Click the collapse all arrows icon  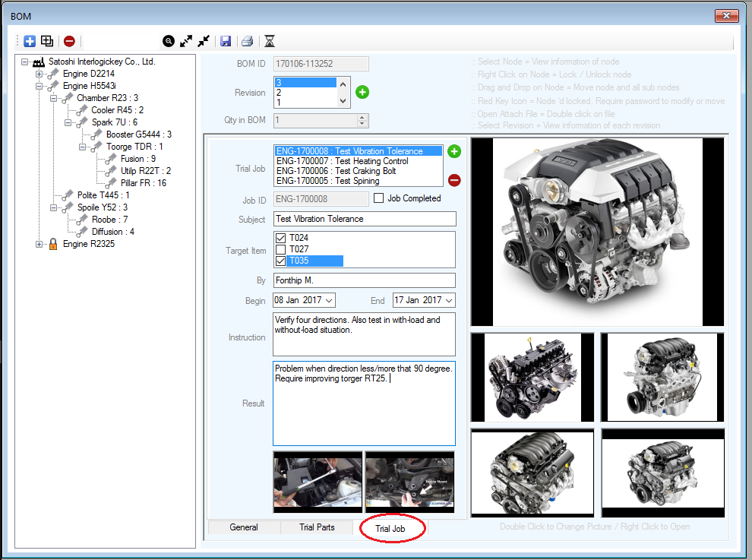click(204, 42)
